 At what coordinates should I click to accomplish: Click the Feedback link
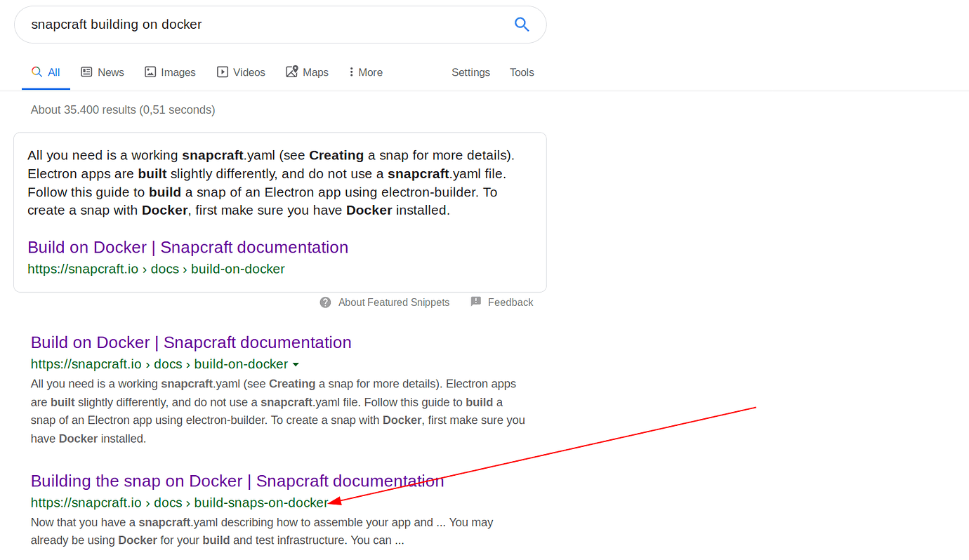click(510, 302)
